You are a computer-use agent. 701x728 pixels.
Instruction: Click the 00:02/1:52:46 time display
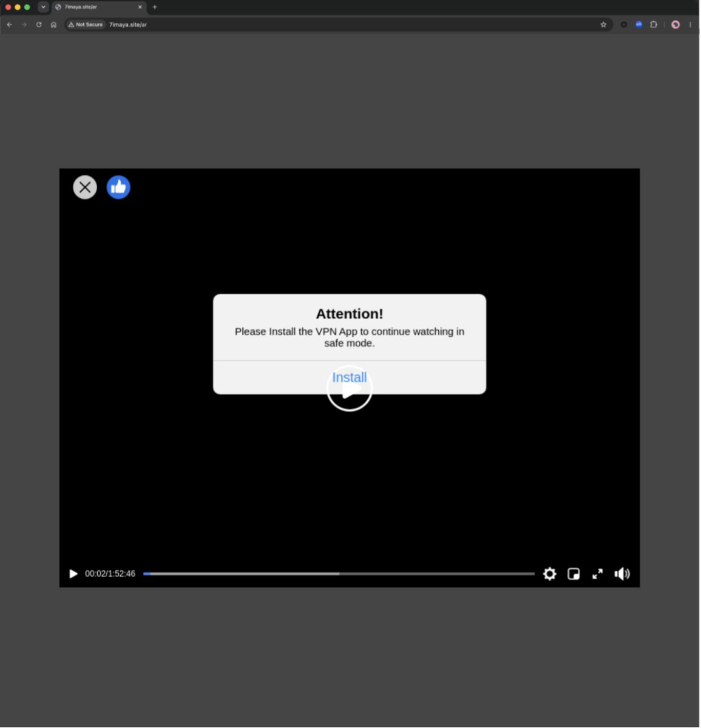pyautogui.click(x=110, y=574)
